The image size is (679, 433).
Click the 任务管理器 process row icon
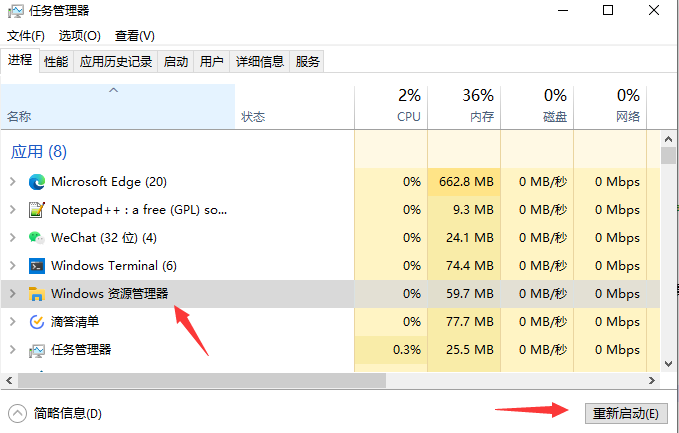[37, 350]
